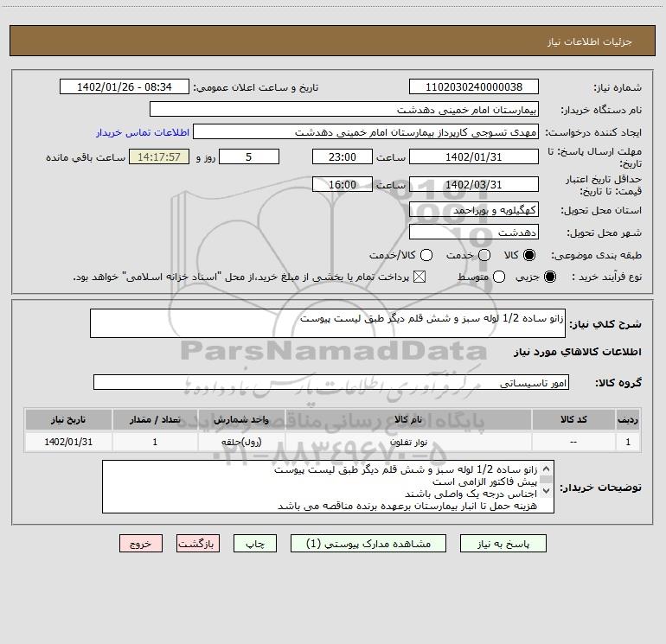Image resolution: width=666 pixels, height=644 pixels.
Task: Click the تعداد / مقدار column header
Action: click(x=155, y=419)
